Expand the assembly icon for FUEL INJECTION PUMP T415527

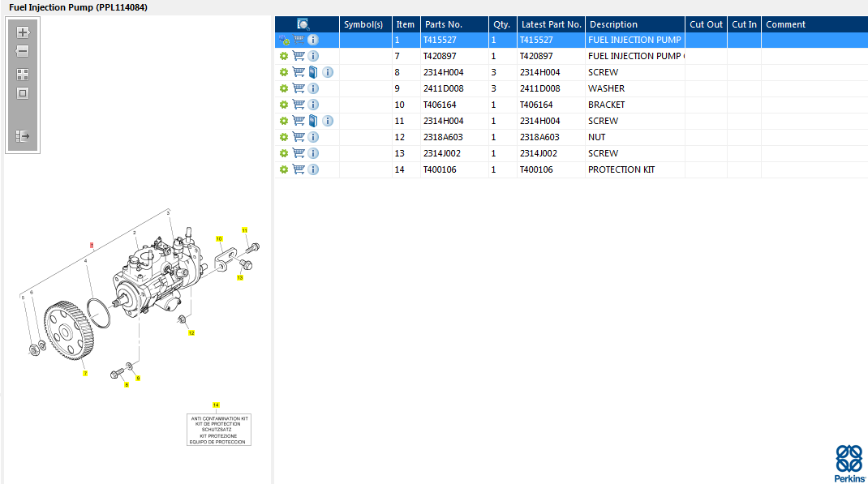point(284,40)
